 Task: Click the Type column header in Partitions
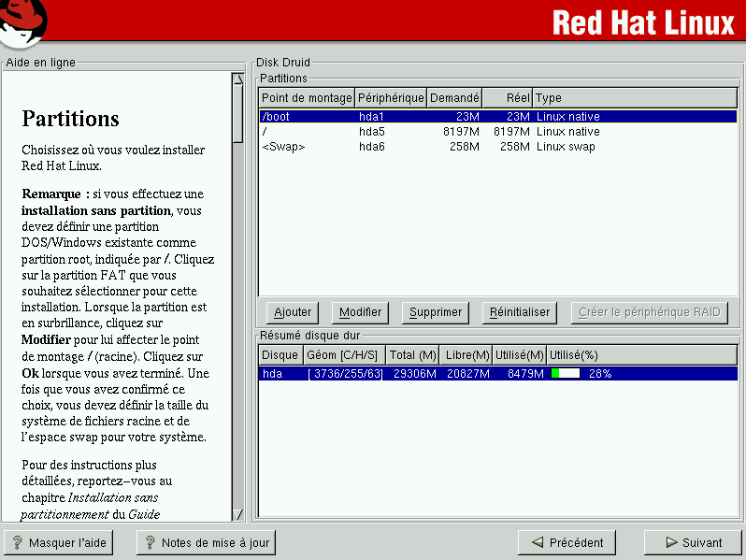(634, 98)
